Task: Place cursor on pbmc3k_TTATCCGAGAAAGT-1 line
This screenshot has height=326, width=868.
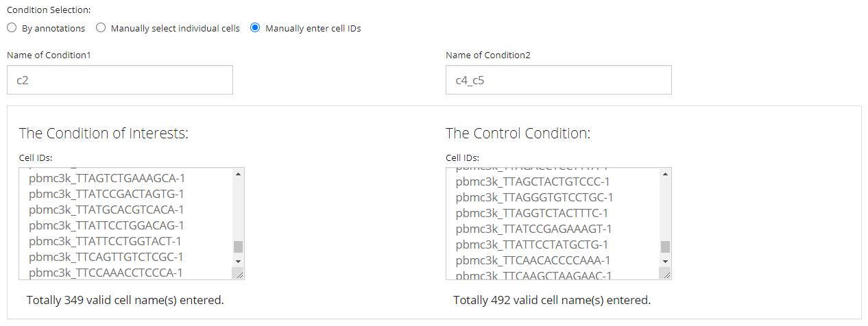Action: (x=533, y=229)
